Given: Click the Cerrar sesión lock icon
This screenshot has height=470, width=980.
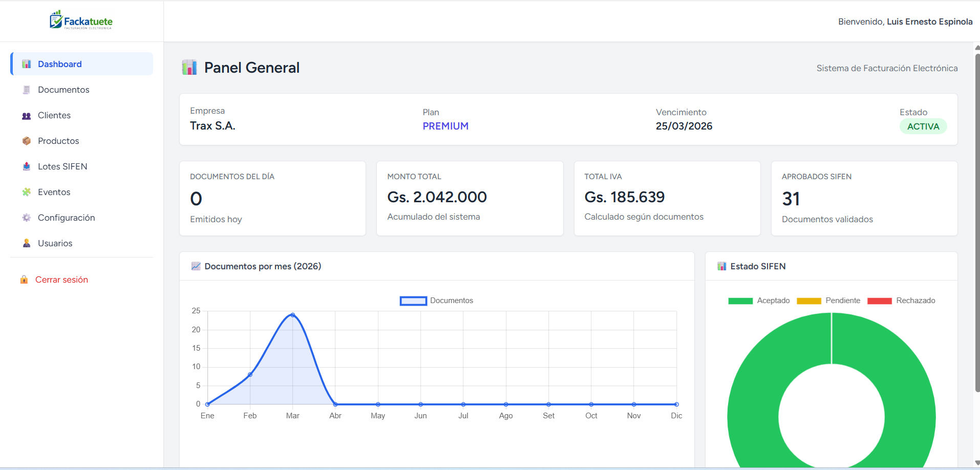Looking at the screenshot, I should [24, 280].
